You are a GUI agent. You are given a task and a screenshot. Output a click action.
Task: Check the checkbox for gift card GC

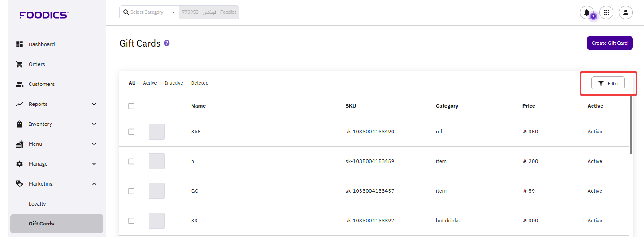(x=131, y=191)
